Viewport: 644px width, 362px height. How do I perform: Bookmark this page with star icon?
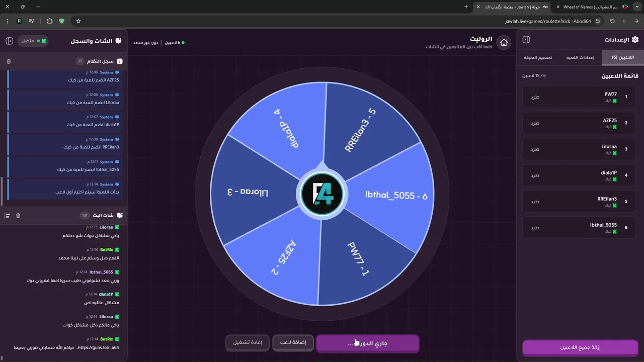point(78,21)
